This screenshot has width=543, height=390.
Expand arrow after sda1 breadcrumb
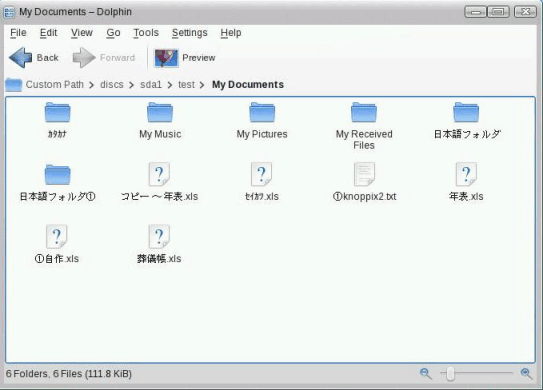click(x=170, y=85)
